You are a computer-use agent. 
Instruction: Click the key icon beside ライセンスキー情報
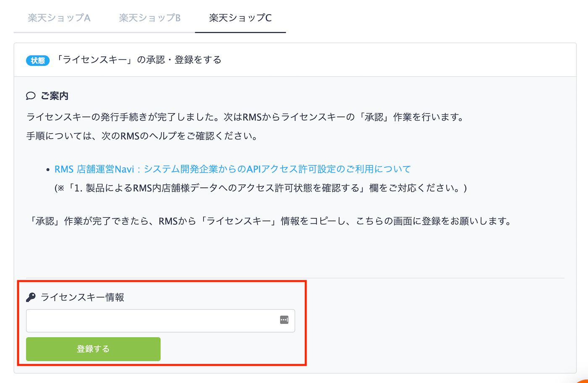click(31, 297)
